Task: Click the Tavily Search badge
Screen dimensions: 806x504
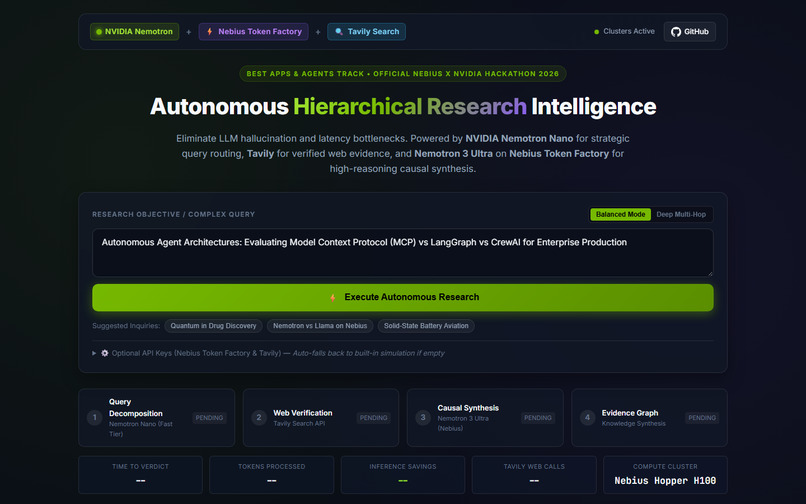Action: [x=367, y=31]
